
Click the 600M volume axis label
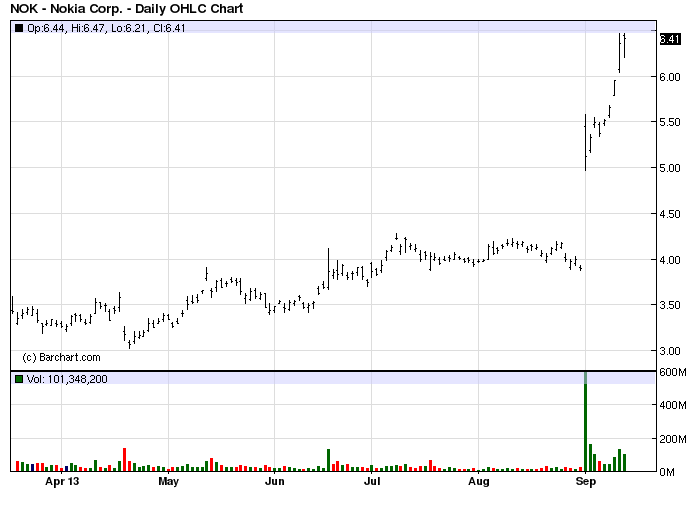click(x=673, y=372)
